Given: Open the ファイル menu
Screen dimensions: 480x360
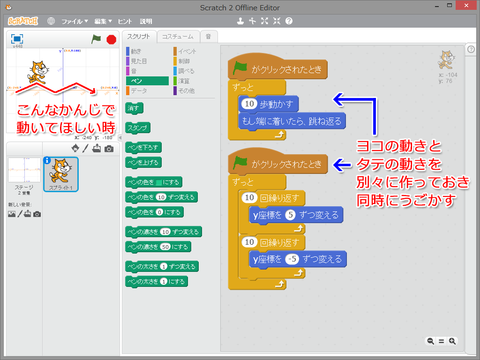Looking at the screenshot, I should pyautogui.click(x=74, y=21).
